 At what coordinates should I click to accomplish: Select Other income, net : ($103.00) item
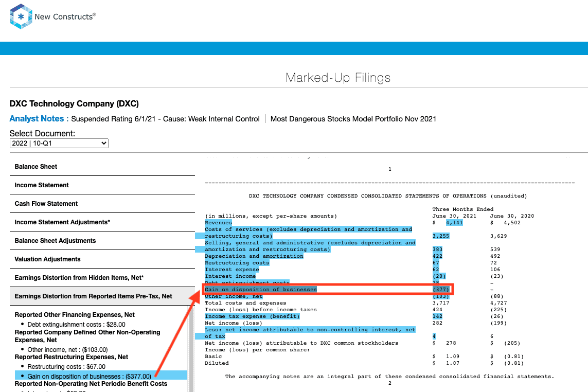pyautogui.click(x=67, y=350)
